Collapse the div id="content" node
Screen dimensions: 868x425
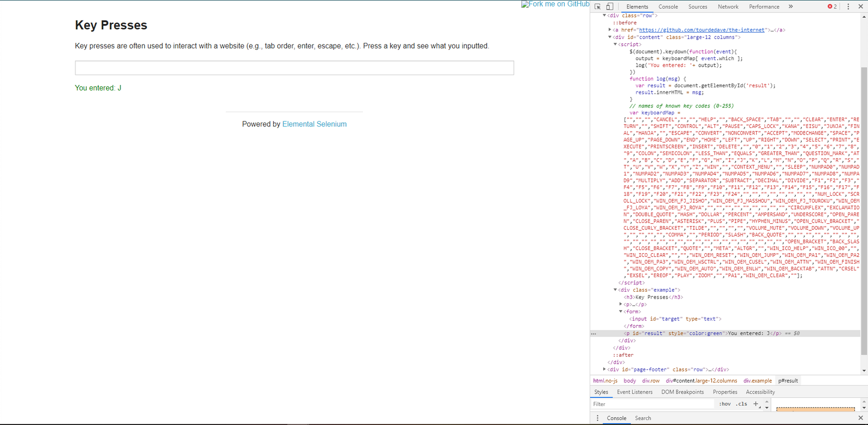point(610,37)
